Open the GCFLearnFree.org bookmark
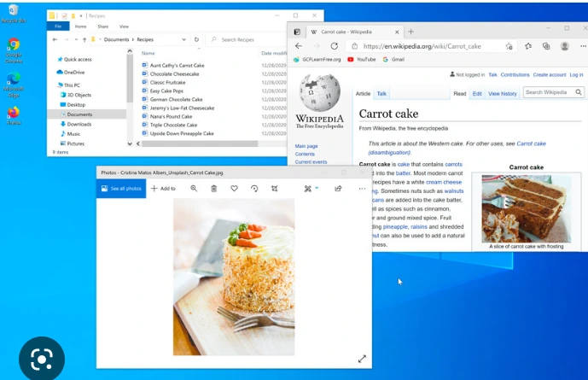Viewport: 588px width, 380px height. 317,59
